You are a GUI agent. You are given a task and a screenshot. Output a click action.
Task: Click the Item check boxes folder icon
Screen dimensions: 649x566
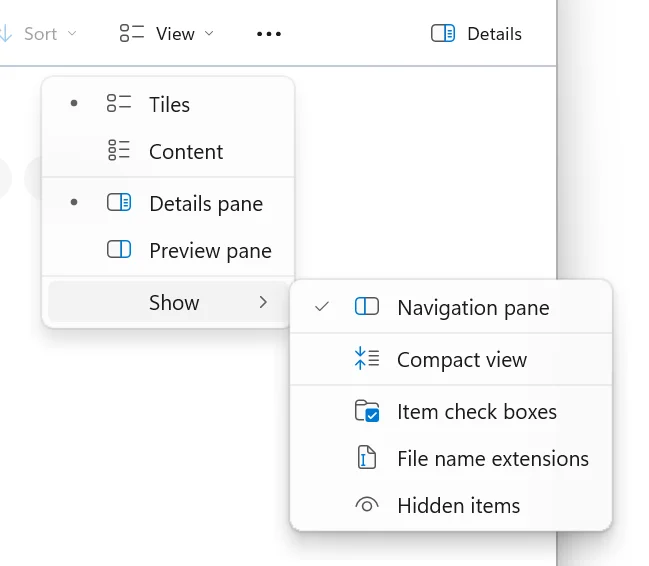click(367, 411)
